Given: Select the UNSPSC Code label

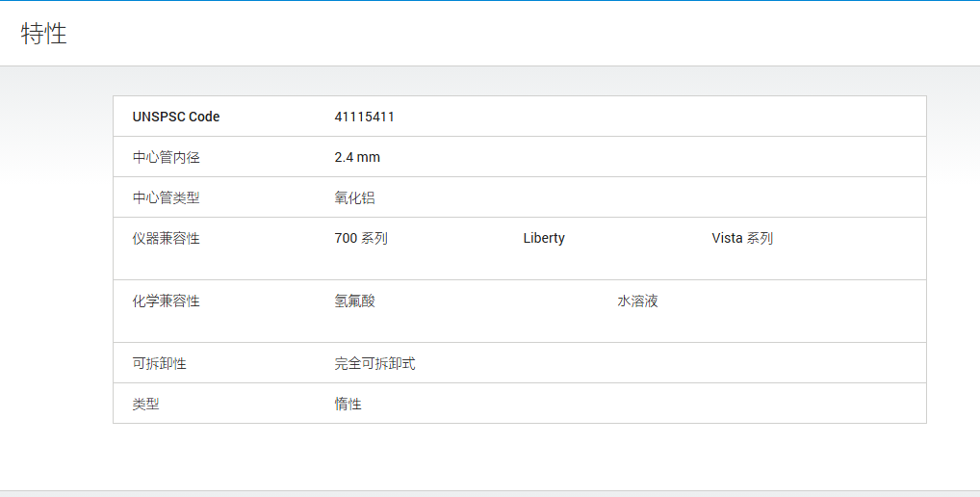Looking at the screenshot, I should pyautogui.click(x=176, y=117).
